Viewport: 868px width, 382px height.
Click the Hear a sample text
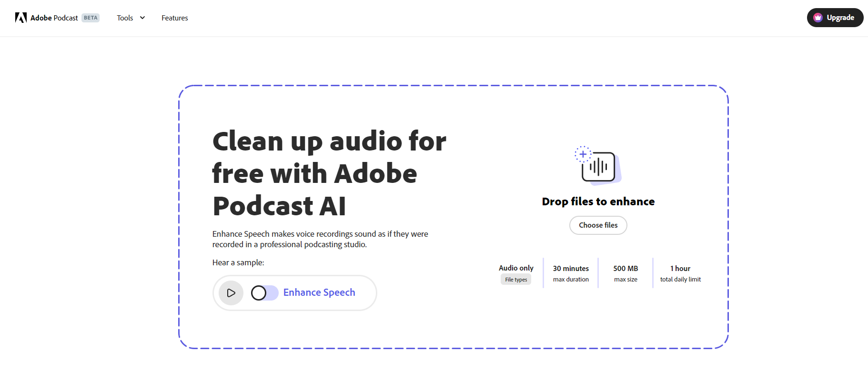coord(238,262)
